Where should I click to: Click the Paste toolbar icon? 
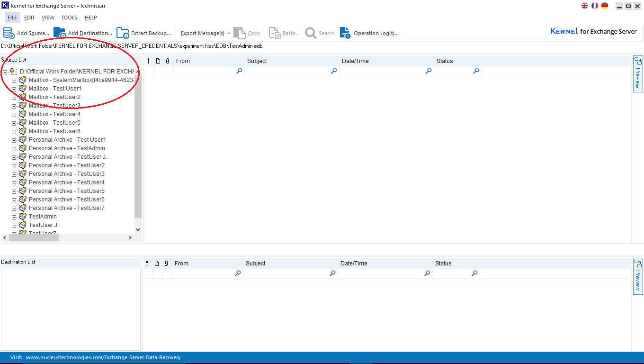pyautogui.click(x=275, y=33)
